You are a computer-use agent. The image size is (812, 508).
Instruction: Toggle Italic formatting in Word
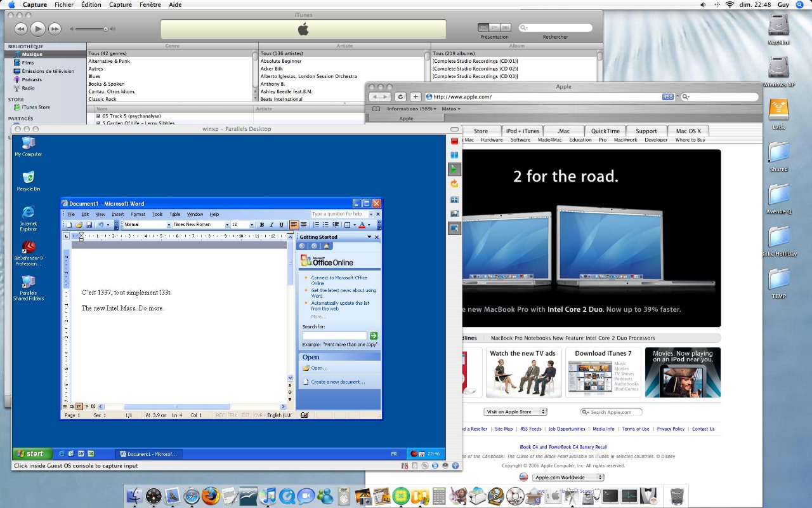coord(272,225)
